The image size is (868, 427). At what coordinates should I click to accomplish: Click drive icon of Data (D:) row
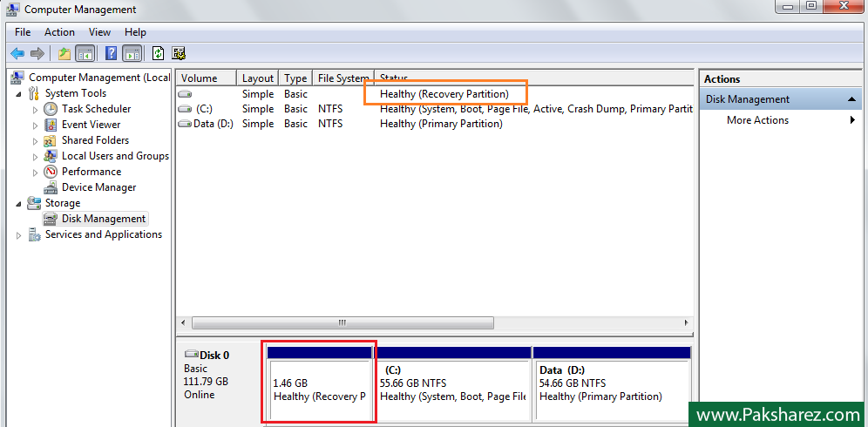point(185,124)
